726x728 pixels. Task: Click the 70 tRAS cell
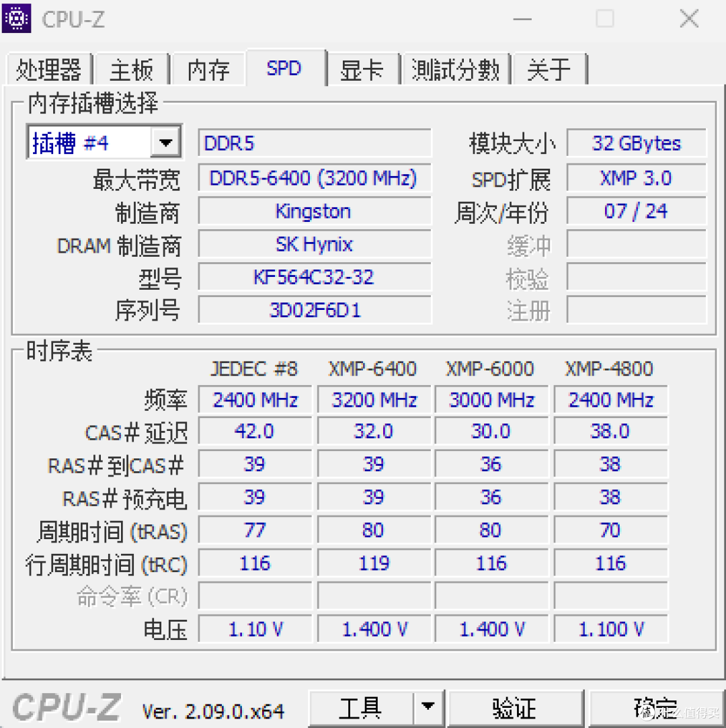tap(611, 530)
